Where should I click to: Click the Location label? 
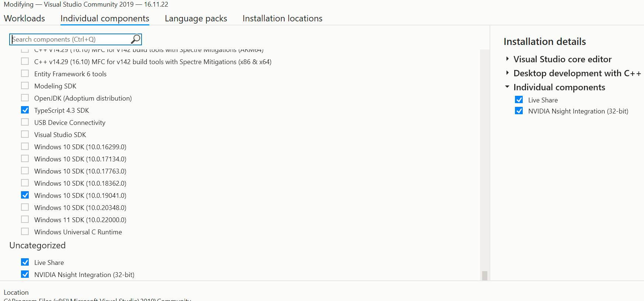coord(16,292)
